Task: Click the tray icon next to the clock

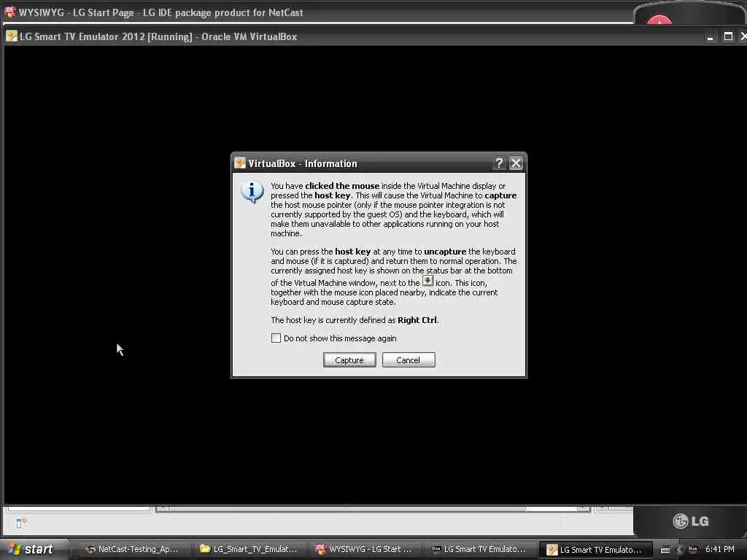Action: (693, 550)
